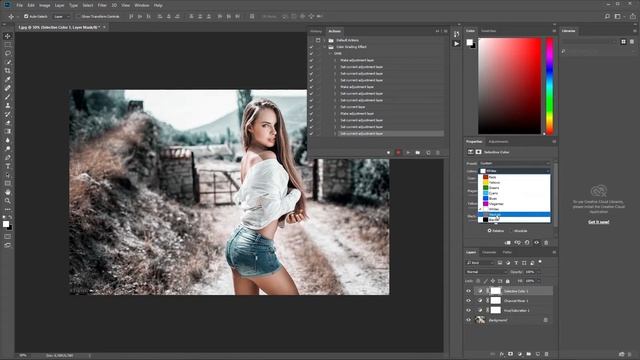The height and width of the screenshot is (360, 640).
Task: Hide the Hue/Saturation 1 layer
Action: 469,311
